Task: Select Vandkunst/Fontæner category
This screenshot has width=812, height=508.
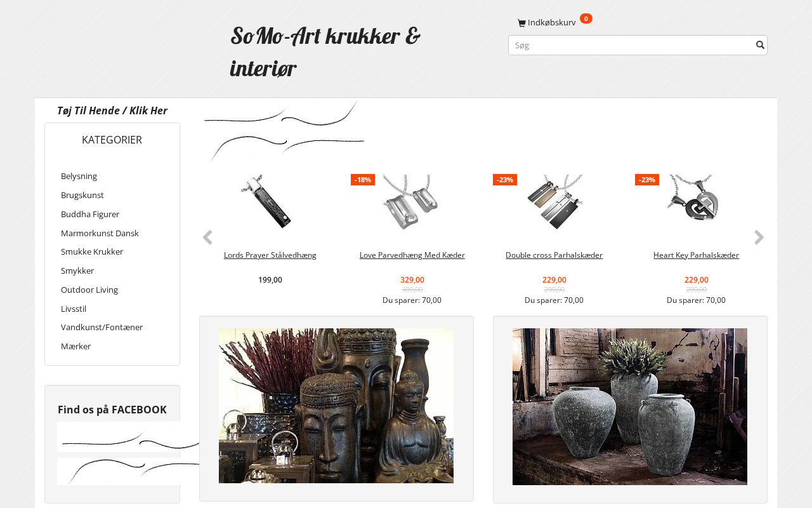Action: (x=101, y=327)
